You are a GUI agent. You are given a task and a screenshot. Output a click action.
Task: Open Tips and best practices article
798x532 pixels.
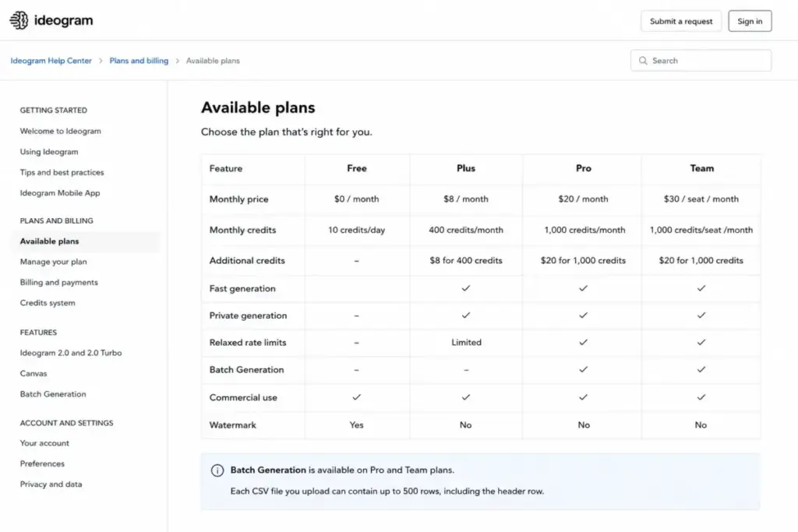pos(62,172)
